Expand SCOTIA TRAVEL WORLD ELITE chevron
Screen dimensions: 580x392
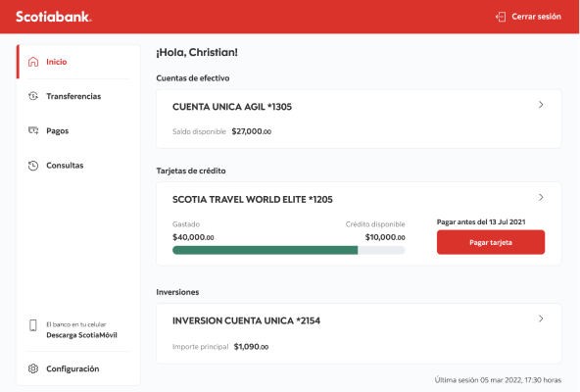(541, 197)
